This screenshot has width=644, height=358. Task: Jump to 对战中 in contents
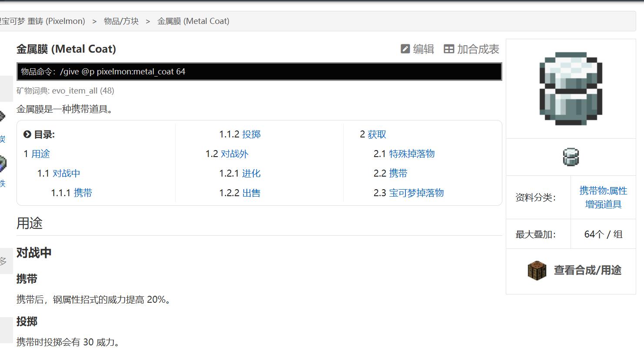[x=66, y=174]
